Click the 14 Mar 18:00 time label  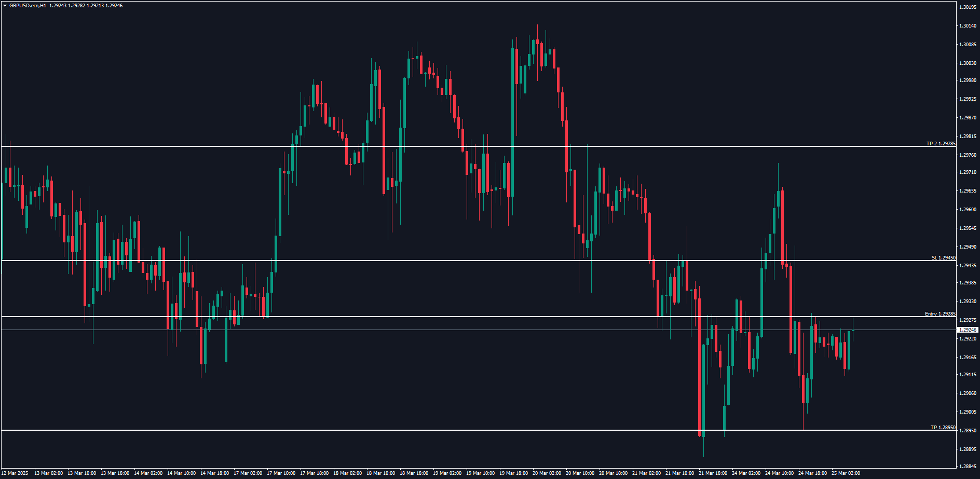[214, 473]
